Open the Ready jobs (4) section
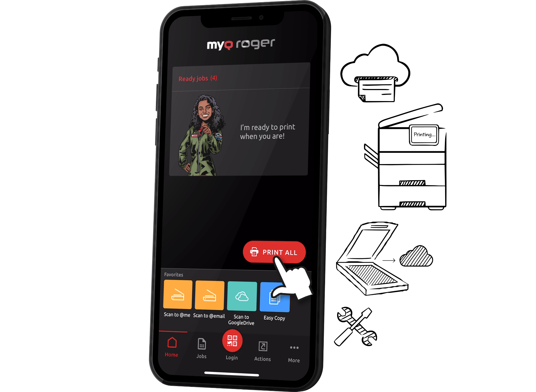Image resolution: width=536 pixels, height=392 pixels. tap(199, 78)
